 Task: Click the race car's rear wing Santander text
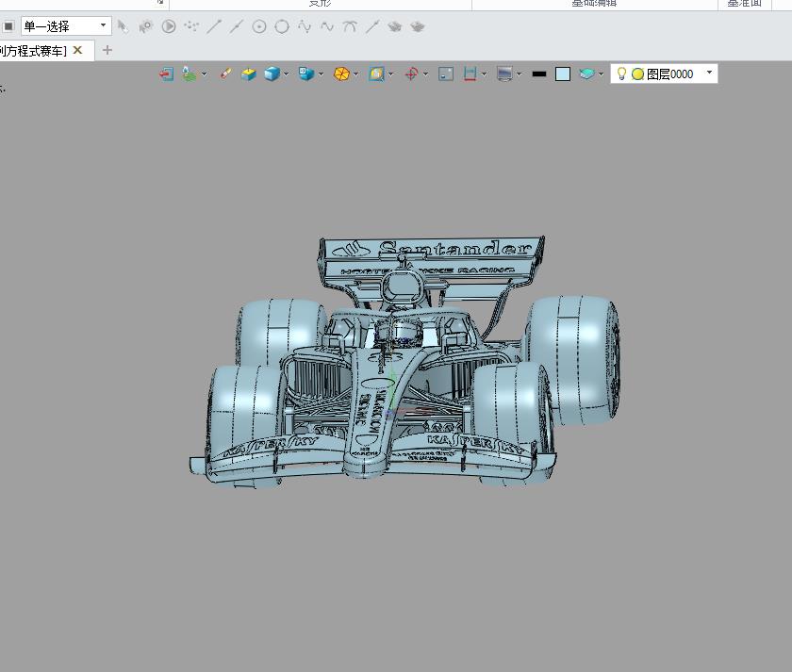453,250
